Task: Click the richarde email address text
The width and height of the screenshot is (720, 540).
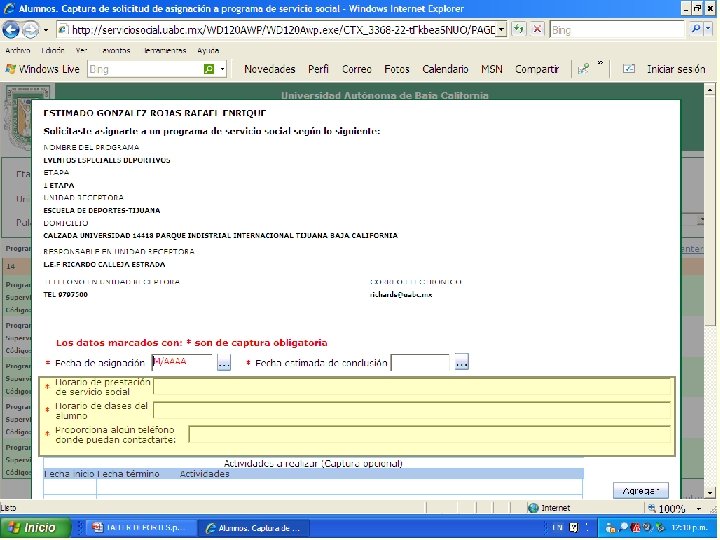Action: pyautogui.click(x=401, y=295)
